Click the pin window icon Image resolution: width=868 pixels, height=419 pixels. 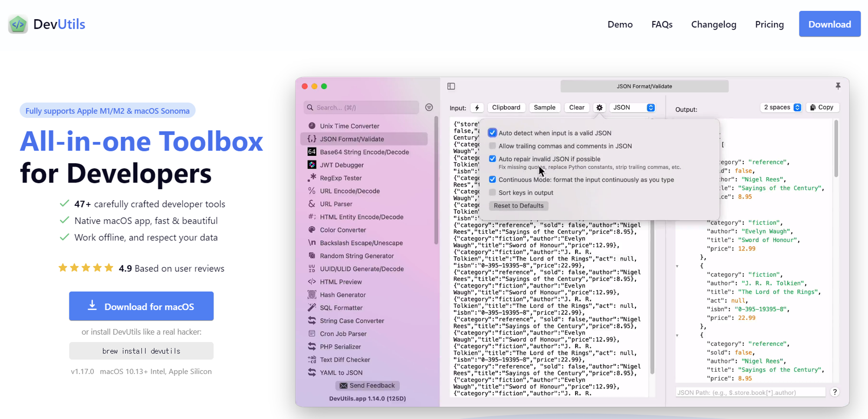838,86
